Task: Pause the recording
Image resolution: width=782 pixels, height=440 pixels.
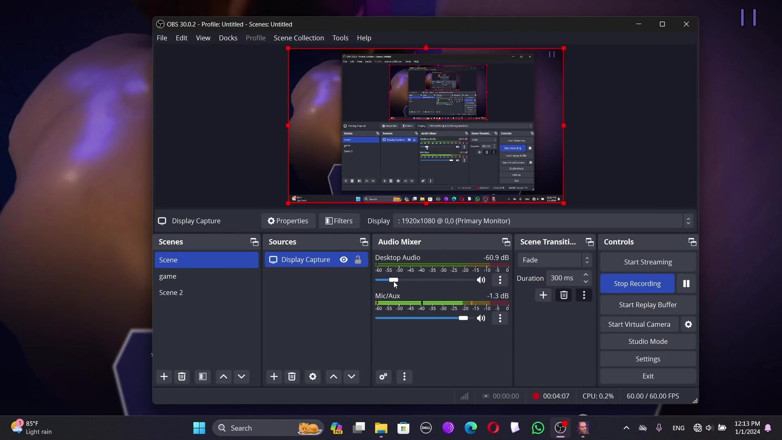Action: coord(686,283)
